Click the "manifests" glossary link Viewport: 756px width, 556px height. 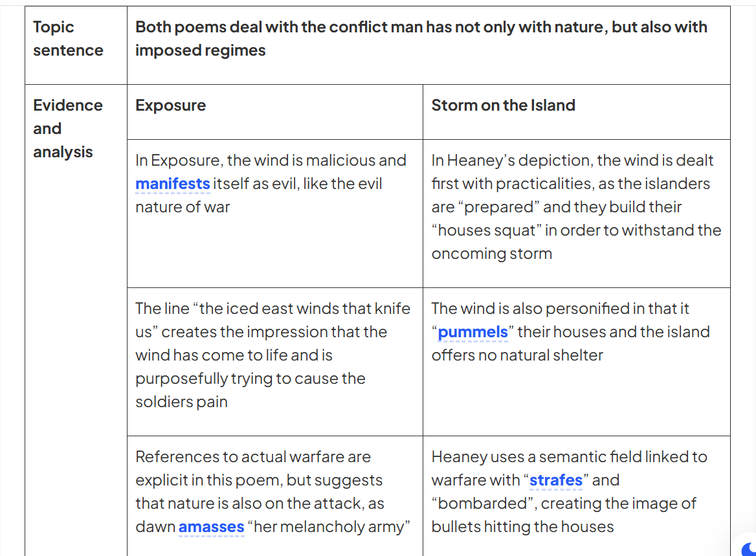[x=173, y=184]
